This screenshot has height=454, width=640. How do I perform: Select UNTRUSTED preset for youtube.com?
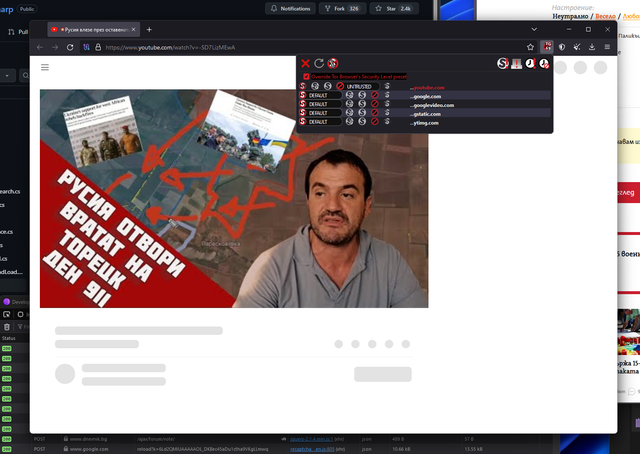pos(359,87)
